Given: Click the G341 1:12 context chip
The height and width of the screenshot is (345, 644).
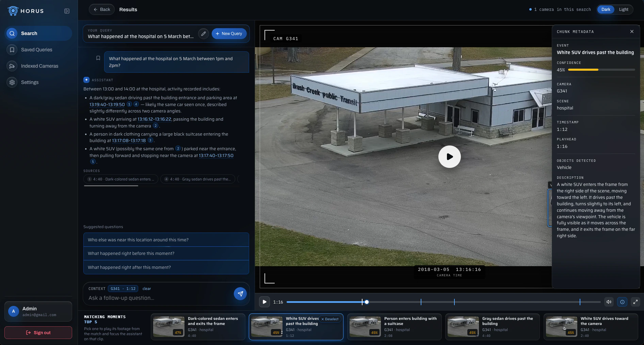Looking at the screenshot, I should pos(123,289).
